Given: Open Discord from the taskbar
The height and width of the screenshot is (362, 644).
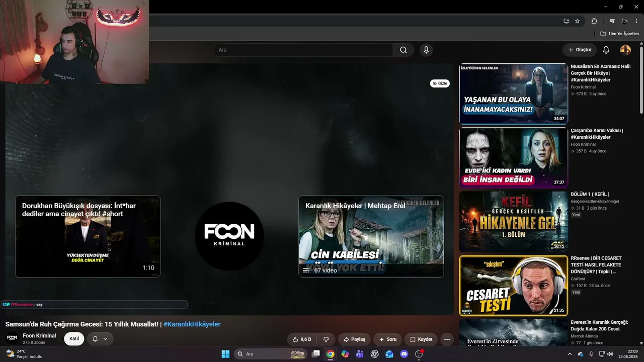Looking at the screenshot, I should click(404, 354).
